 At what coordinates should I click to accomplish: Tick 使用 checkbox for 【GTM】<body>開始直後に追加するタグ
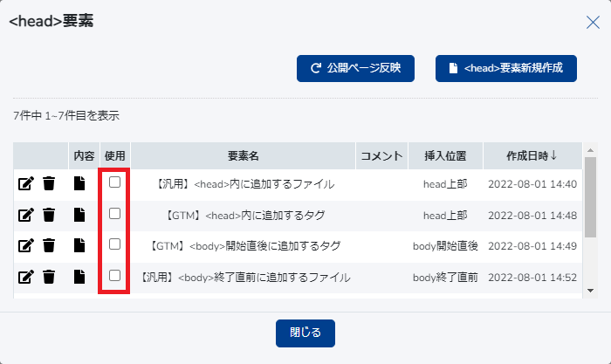coord(114,244)
